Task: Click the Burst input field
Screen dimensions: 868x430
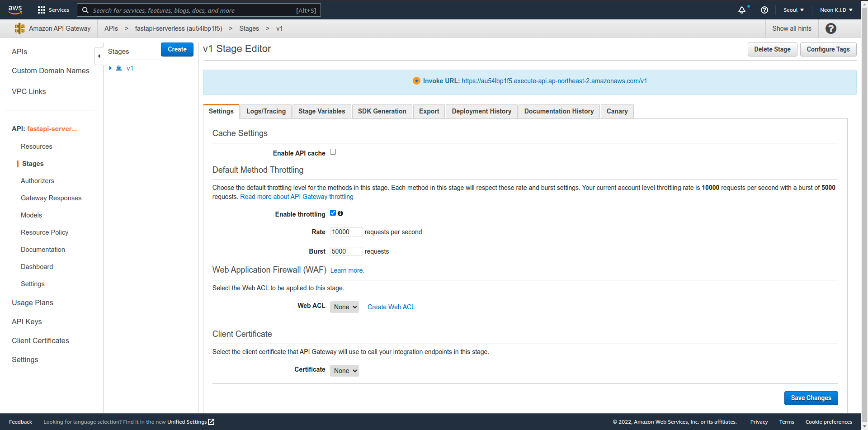Action: pos(346,251)
